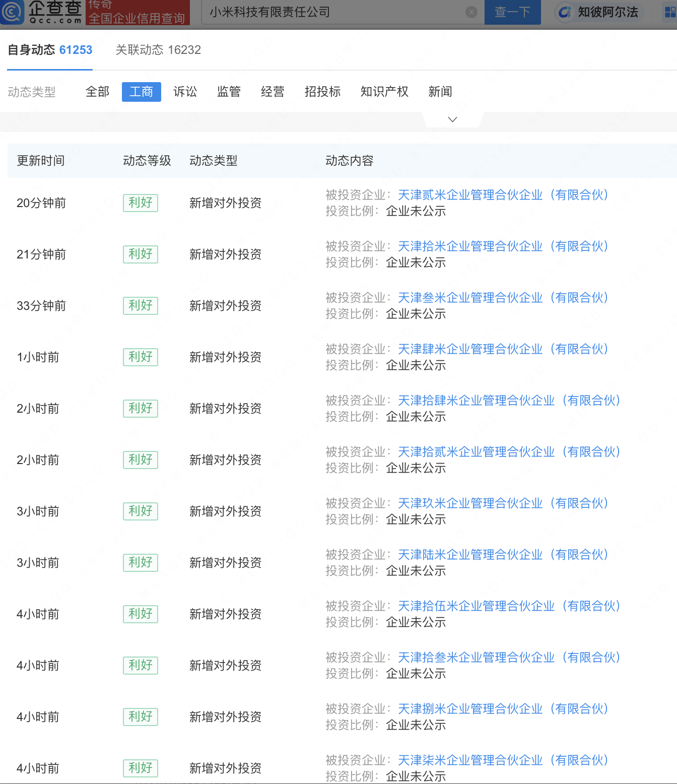This screenshot has height=784, width=677.
Task: Click the 传奇 全国企业信用查询 banner
Action: click(137, 12)
